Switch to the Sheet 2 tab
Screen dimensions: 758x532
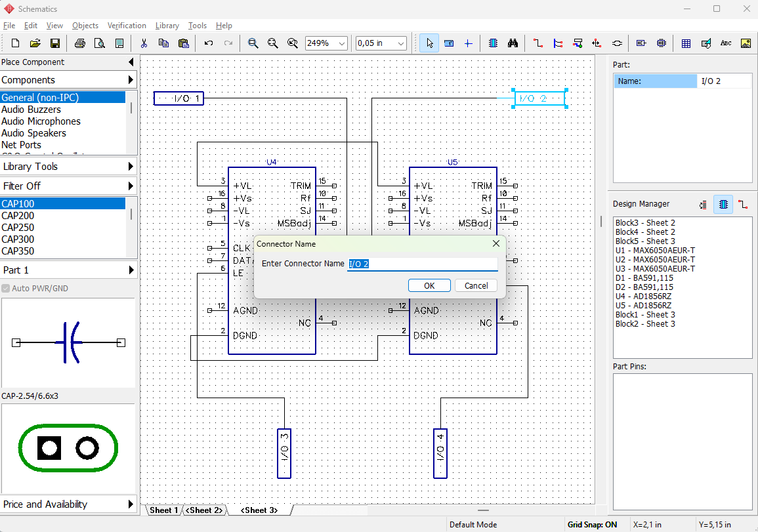pos(205,510)
